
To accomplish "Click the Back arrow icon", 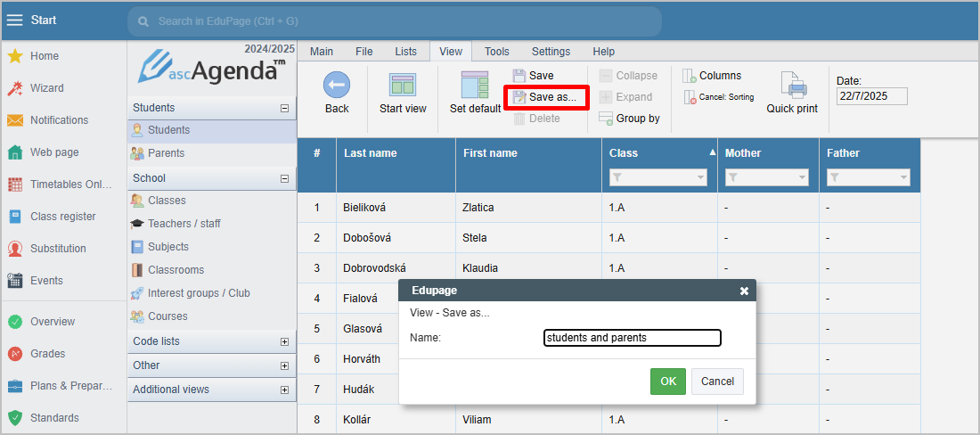I will (336, 85).
